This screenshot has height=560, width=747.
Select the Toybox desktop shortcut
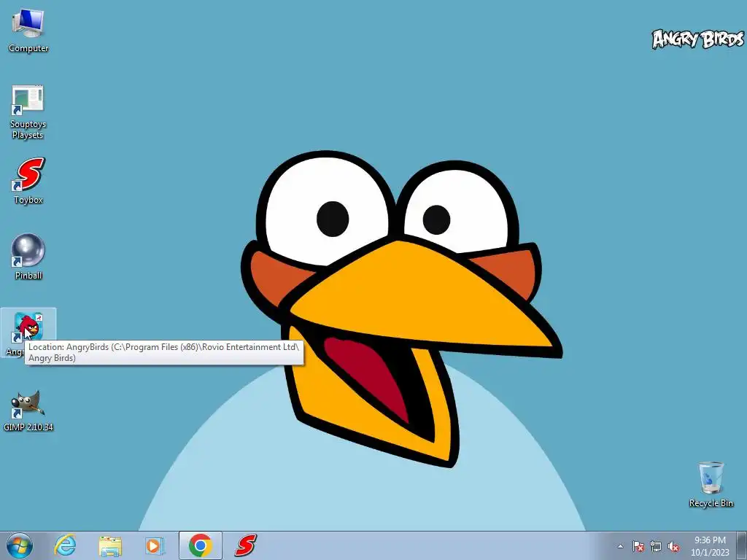click(28, 181)
